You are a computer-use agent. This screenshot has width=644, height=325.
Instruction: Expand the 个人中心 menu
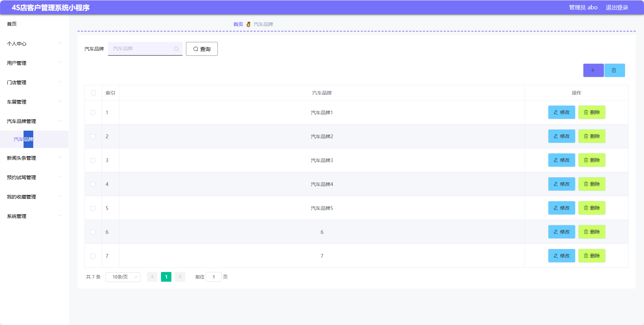point(34,44)
